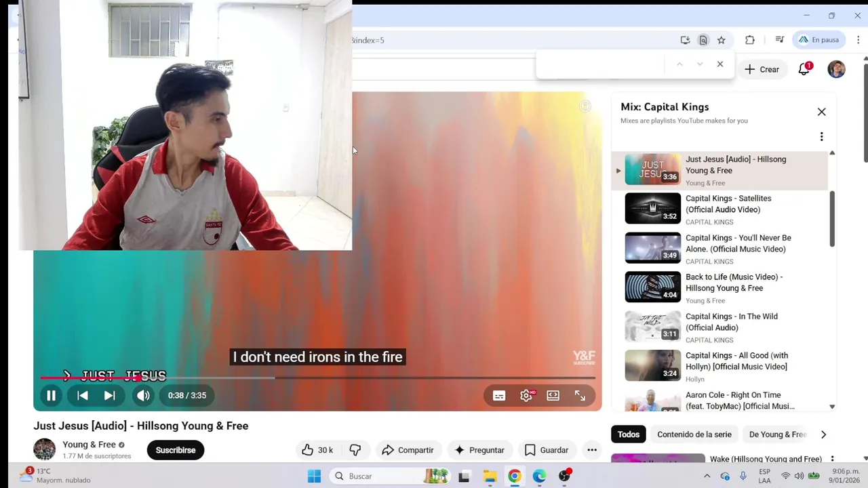This screenshot has height=488, width=868.
Task: Select the De Young & Free chip
Action: (777, 434)
